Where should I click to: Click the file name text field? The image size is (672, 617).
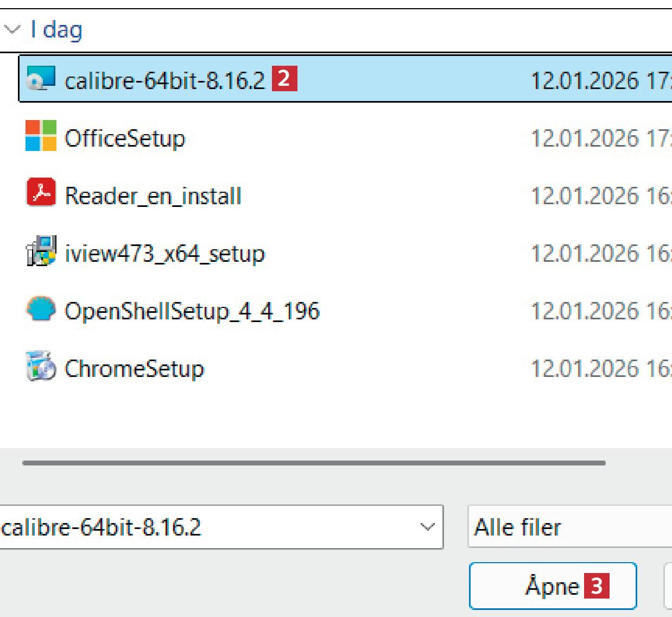(206, 527)
